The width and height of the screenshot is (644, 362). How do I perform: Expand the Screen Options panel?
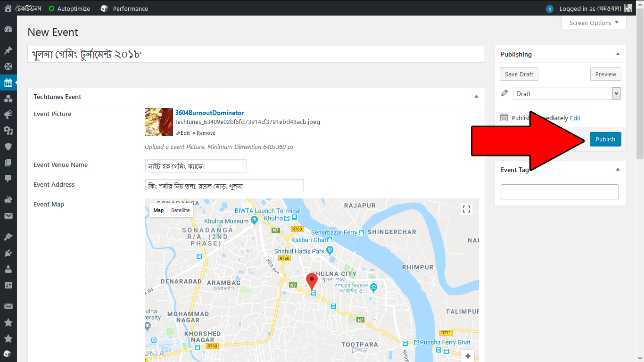click(594, 23)
